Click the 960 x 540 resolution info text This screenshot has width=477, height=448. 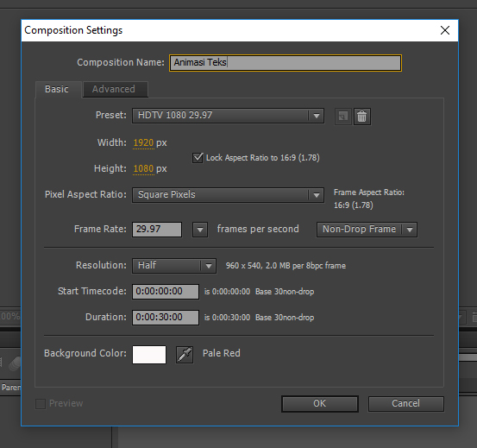tap(286, 266)
